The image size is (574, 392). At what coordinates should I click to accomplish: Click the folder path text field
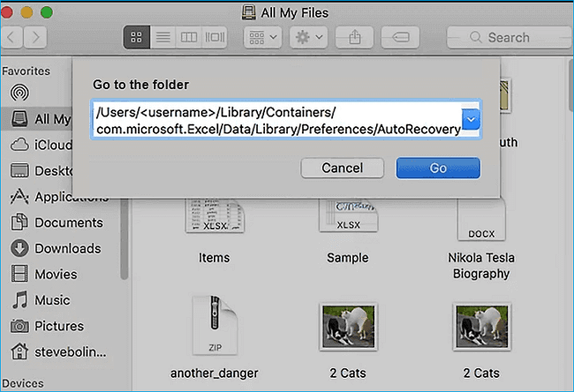click(276, 119)
